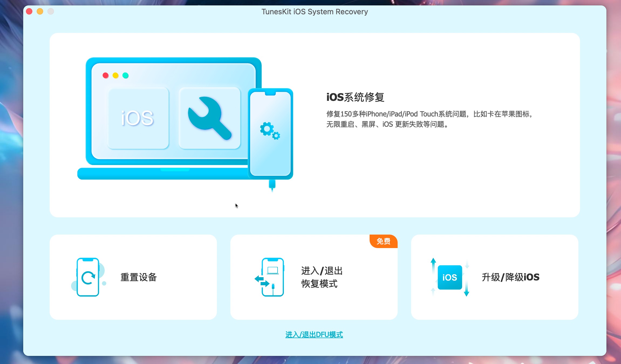Click the reset device phone icon
The width and height of the screenshot is (621, 364).
point(88,277)
